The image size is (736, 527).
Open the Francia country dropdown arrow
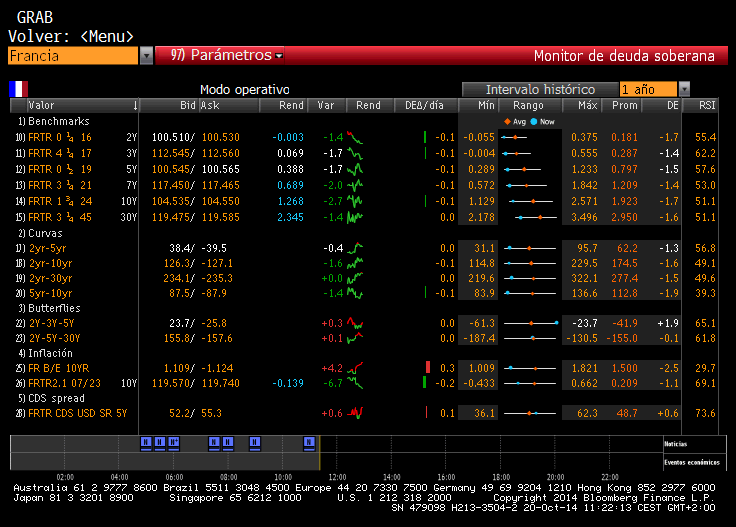(x=146, y=56)
